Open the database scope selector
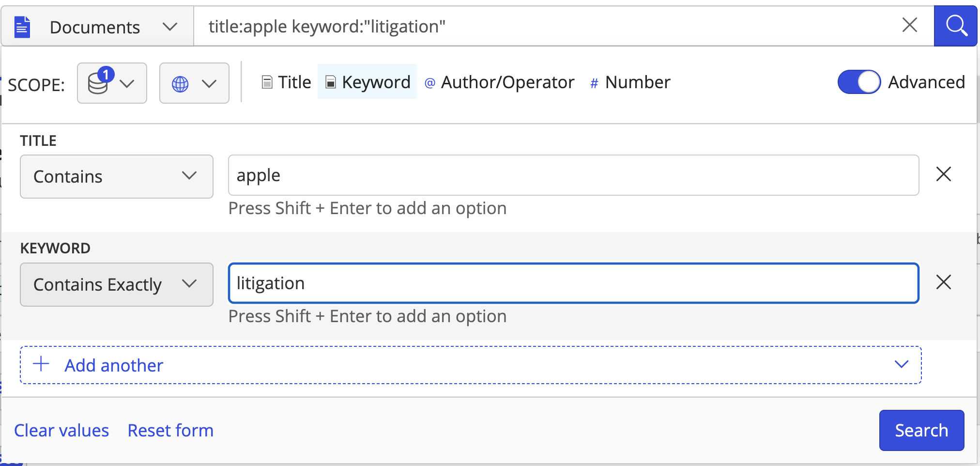Image resolution: width=980 pixels, height=466 pixels. (112, 83)
